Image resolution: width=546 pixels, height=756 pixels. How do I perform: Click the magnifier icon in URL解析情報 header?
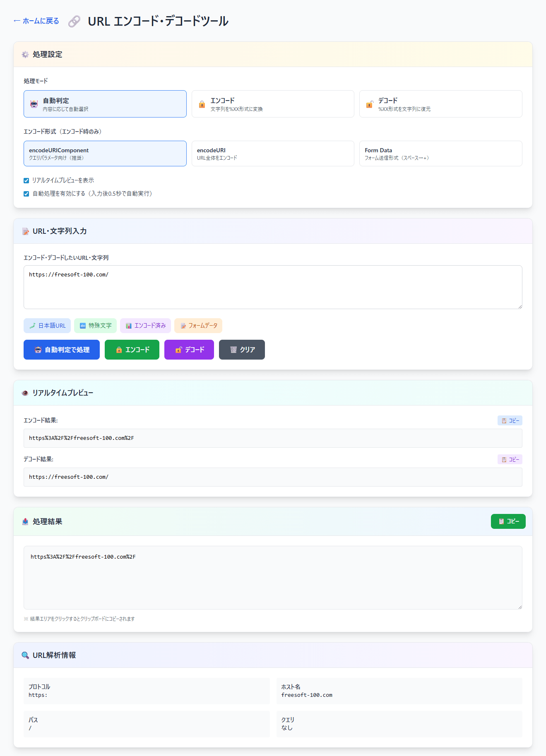(25, 655)
